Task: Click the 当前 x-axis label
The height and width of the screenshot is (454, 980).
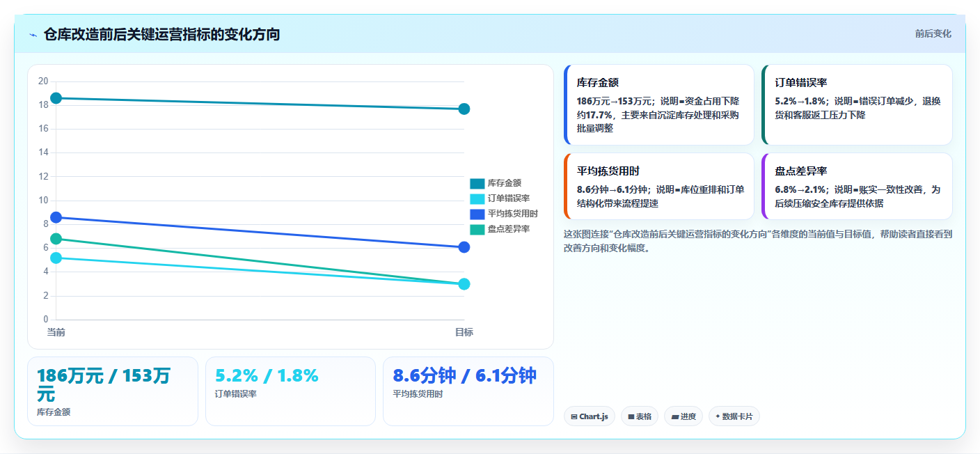Action: (x=56, y=332)
